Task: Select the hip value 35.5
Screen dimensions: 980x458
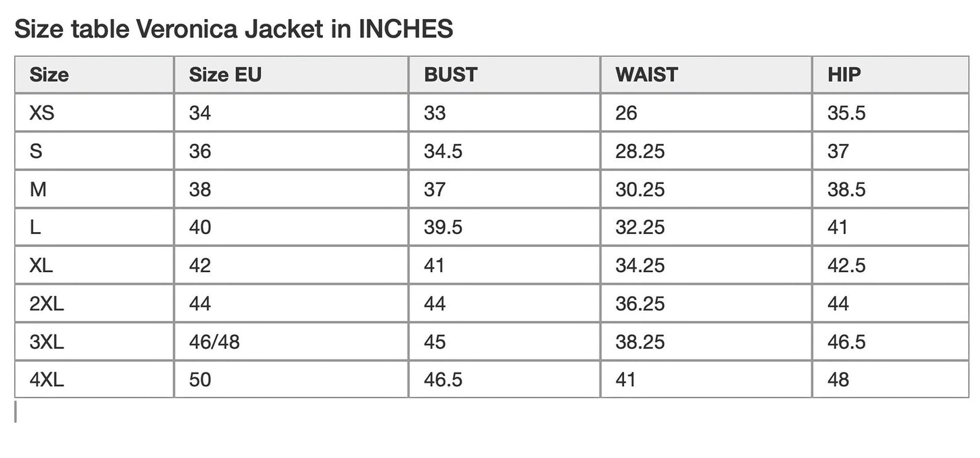Action: pyautogui.click(x=846, y=113)
